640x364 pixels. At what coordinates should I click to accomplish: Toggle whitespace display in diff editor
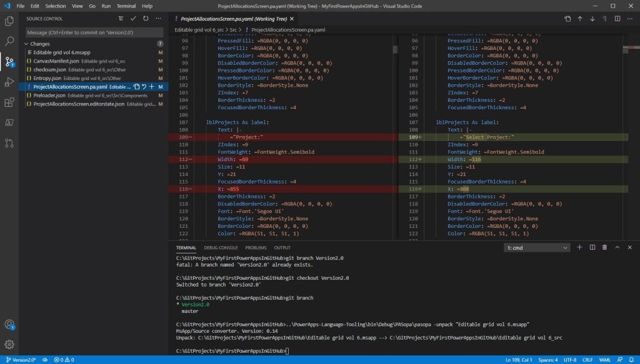pos(605,19)
